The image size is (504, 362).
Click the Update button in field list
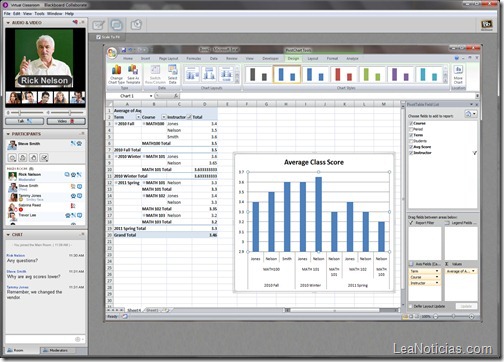tap(466, 306)
